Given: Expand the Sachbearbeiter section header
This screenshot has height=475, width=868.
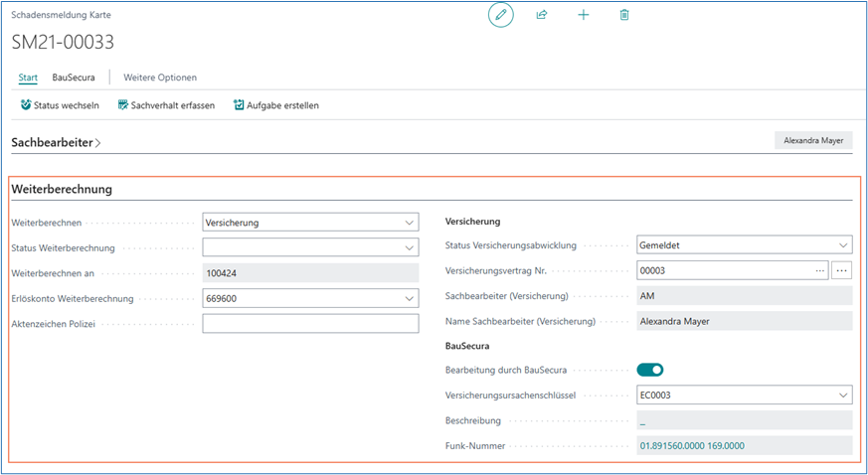Looking at the screenshot, I should point(56,143).
